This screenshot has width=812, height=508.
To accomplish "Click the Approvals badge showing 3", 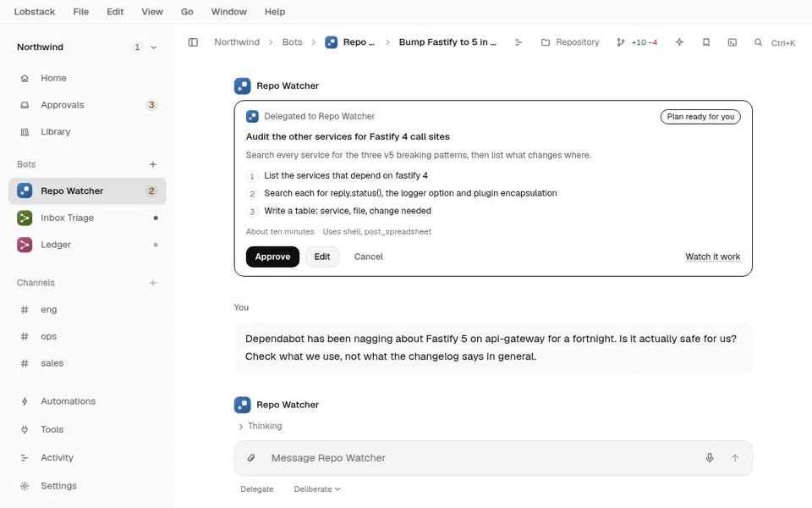I will tap(151, 105).
